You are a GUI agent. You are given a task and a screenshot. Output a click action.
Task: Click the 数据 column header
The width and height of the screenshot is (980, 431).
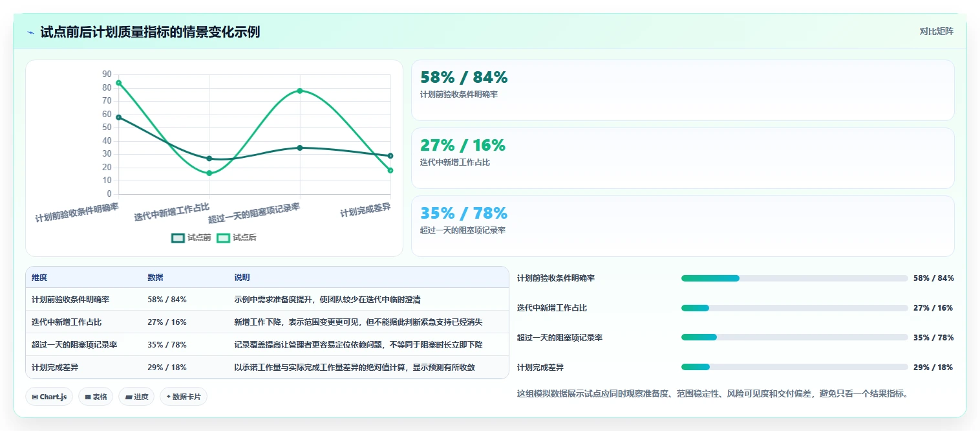(155, 278)
